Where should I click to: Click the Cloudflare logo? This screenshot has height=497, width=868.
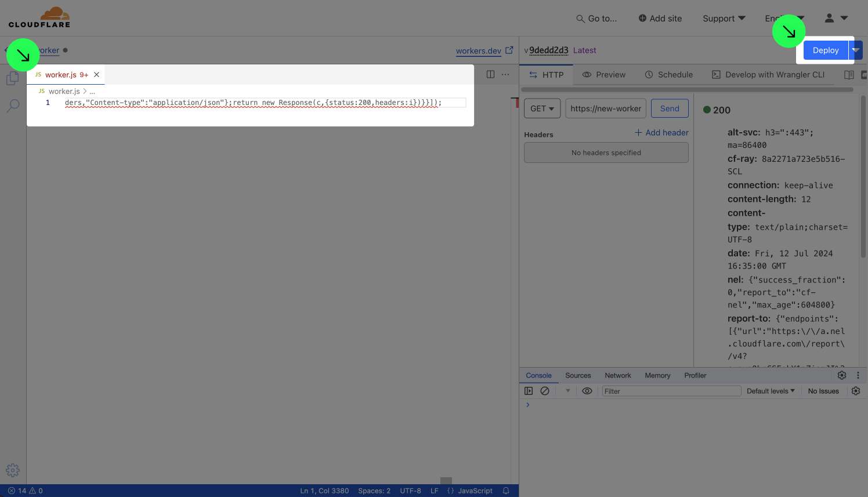pos(39,17)
